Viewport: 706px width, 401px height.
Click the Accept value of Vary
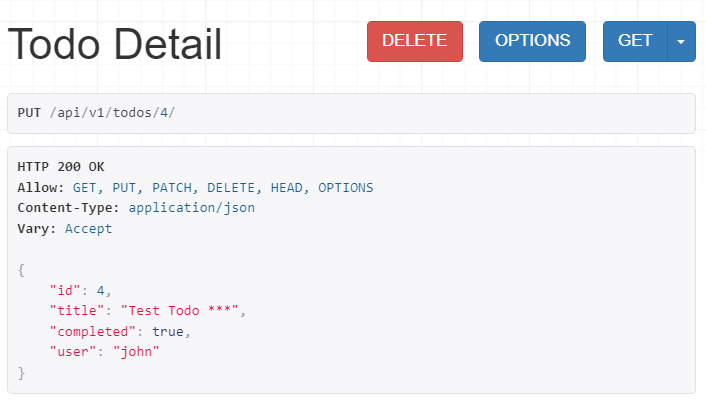coord(89,229)
